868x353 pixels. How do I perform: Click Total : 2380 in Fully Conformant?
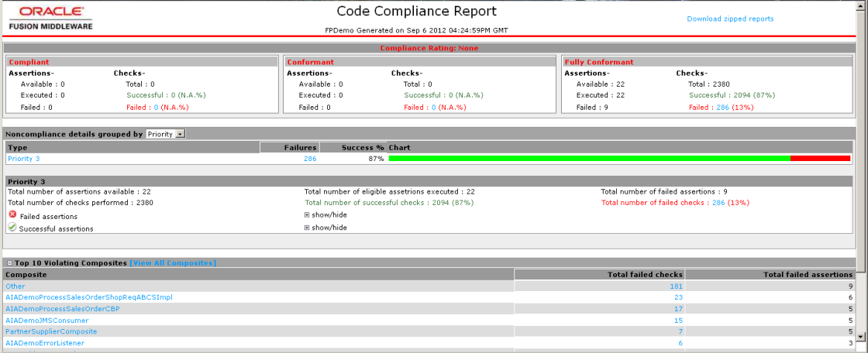click(x=710, y=84)
